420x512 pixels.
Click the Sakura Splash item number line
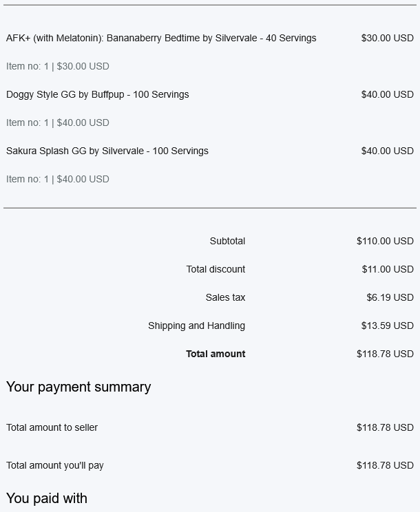click(57, 179)
